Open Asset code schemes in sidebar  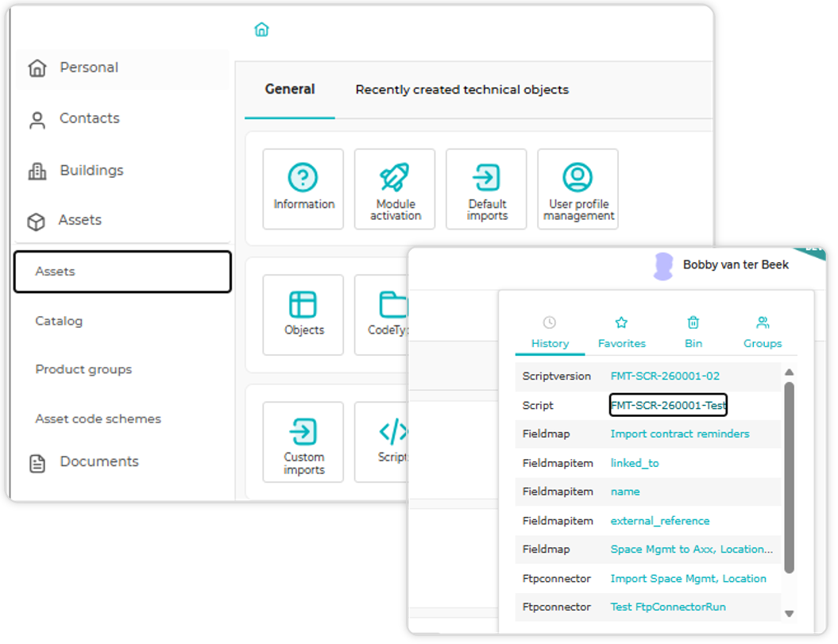(98, 419)
